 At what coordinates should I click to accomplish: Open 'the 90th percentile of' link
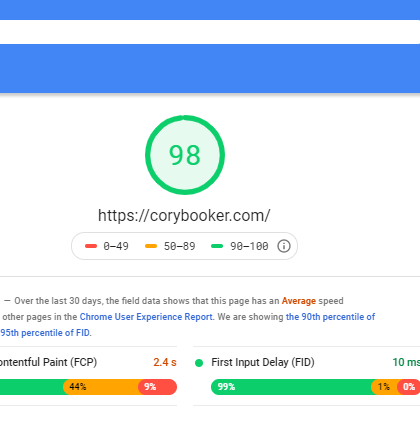330,317
